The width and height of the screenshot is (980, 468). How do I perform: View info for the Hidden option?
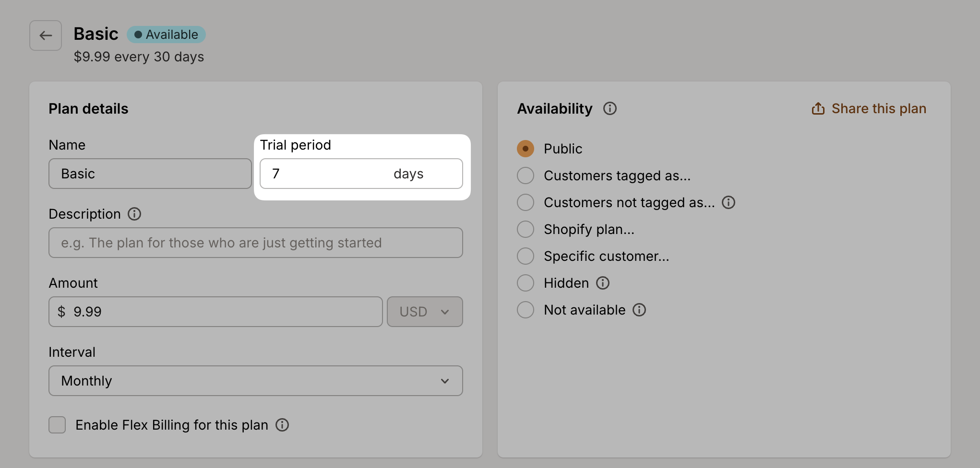click(x=603, y=283)
